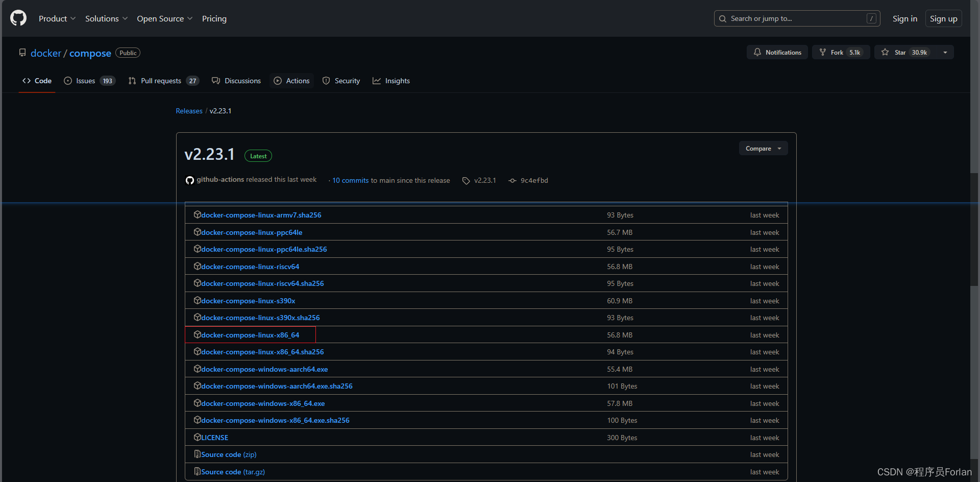Download docker-compose-linux-riscv64.sha256
The height and width of the screenshot is (482, 980).
click(x=262, y=283)
